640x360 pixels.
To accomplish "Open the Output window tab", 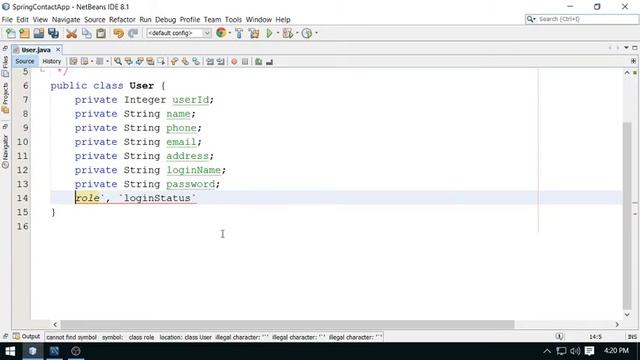I will [27, 336].
